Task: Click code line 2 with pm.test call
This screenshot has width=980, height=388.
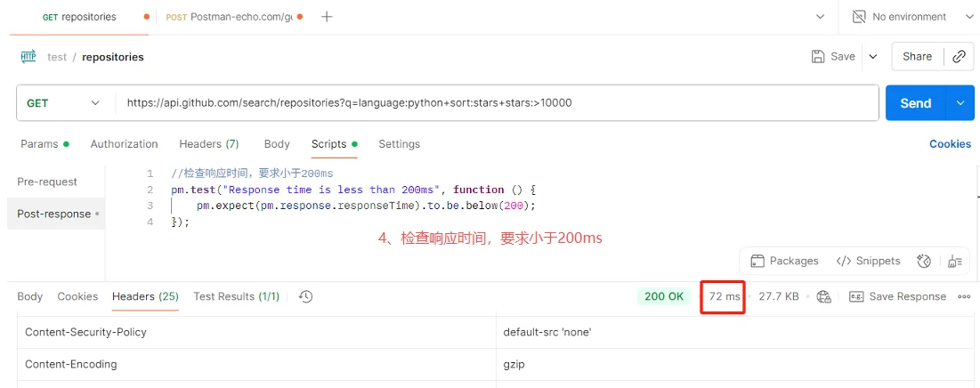Action: tap(353, 190)
